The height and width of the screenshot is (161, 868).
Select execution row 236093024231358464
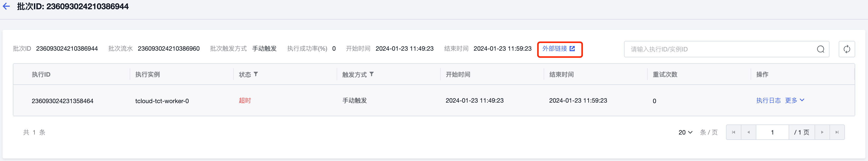point(434,101)
